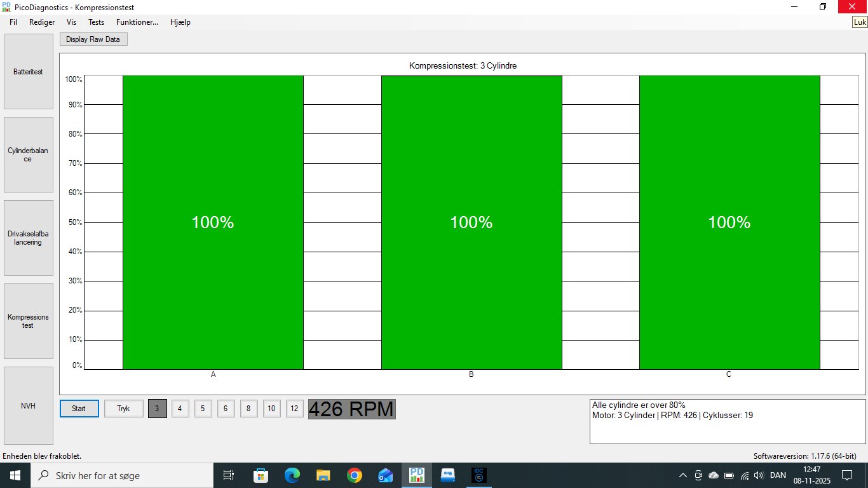Select 12 cylinders option

[294, 409]
